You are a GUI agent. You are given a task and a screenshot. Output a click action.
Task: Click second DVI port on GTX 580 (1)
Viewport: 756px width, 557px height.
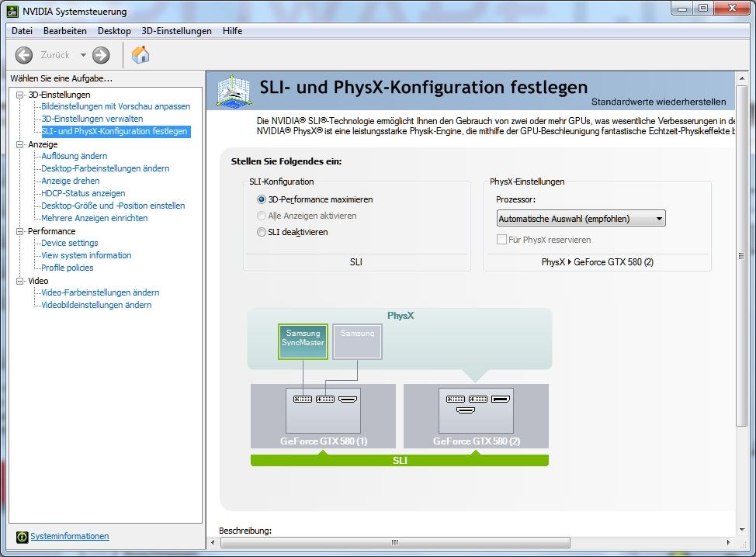[325, 399]
